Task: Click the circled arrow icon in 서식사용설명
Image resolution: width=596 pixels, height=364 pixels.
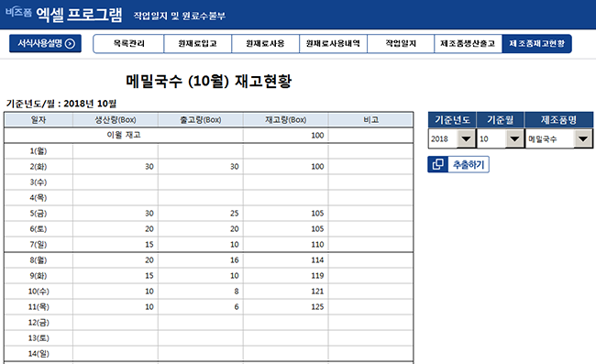Action: (x=70, y=44)
